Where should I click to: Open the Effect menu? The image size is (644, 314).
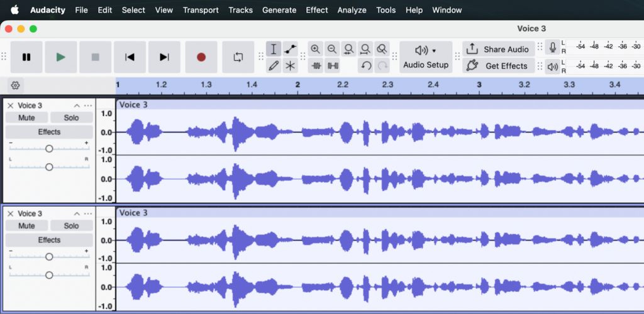316,10
